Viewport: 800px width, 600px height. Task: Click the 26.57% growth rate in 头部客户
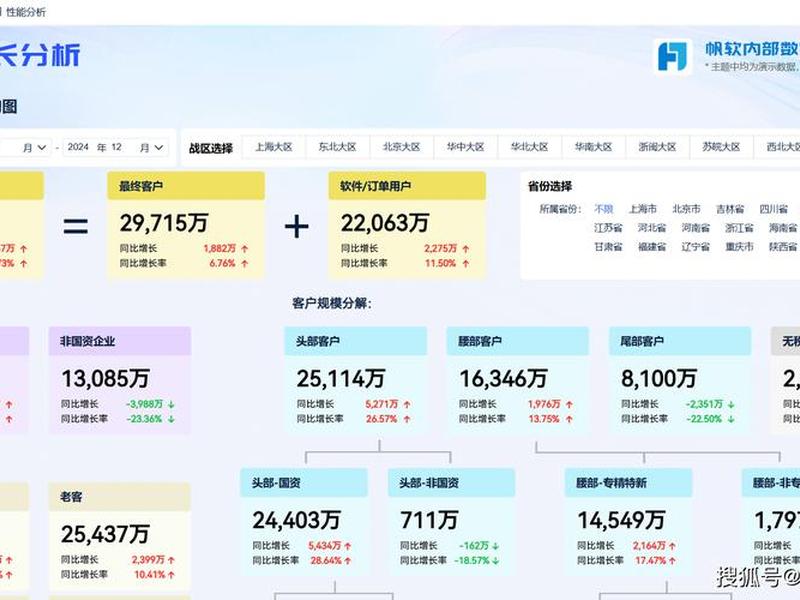[x=382, y=419]
